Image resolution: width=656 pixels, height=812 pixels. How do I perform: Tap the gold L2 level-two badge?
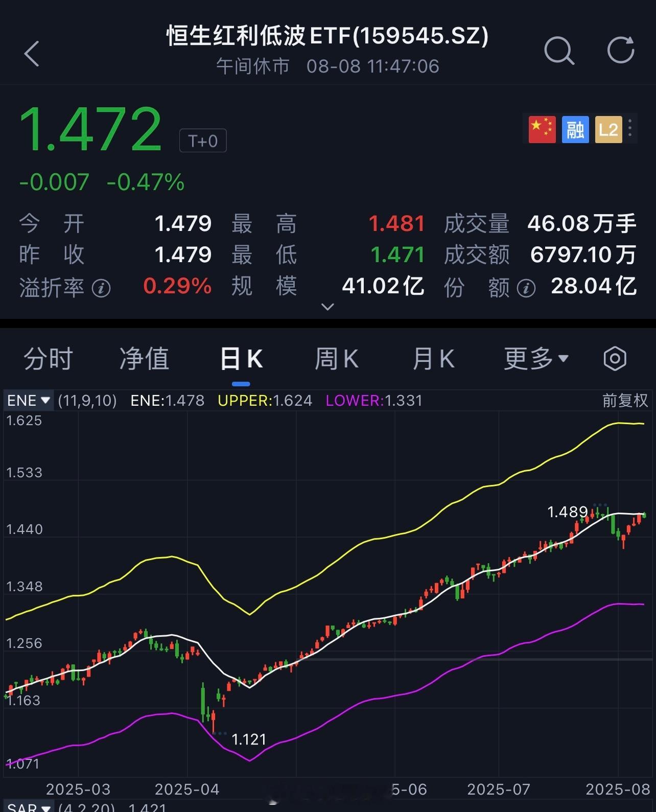pos(608,129)
